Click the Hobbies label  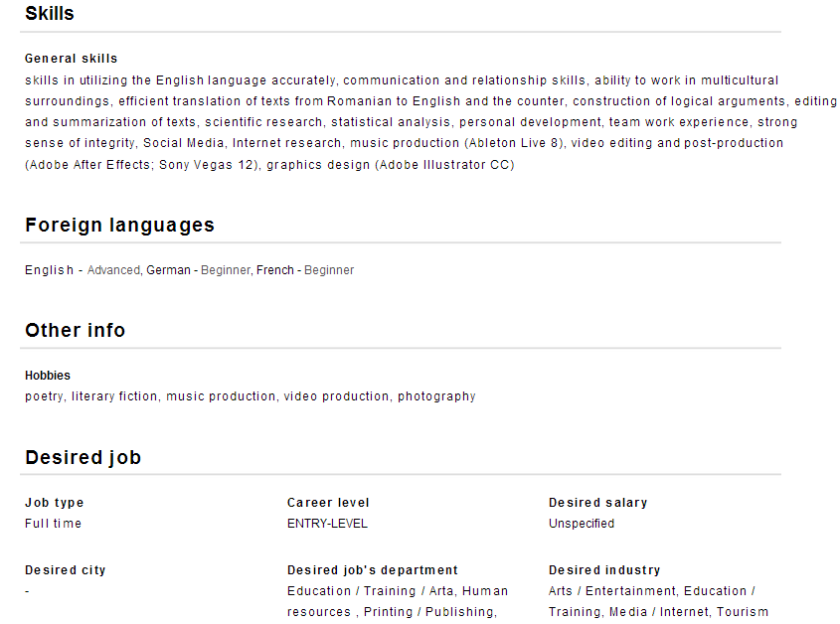click(48, 376)
